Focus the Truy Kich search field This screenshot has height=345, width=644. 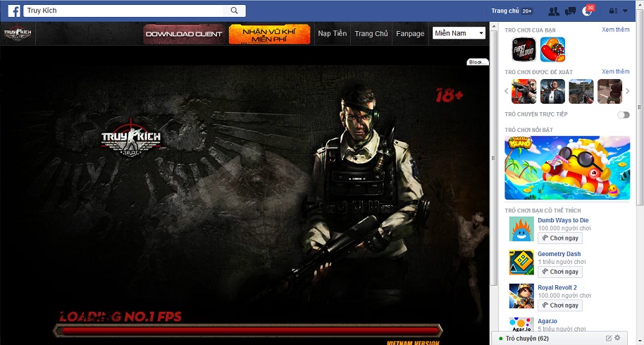[123, 11]
